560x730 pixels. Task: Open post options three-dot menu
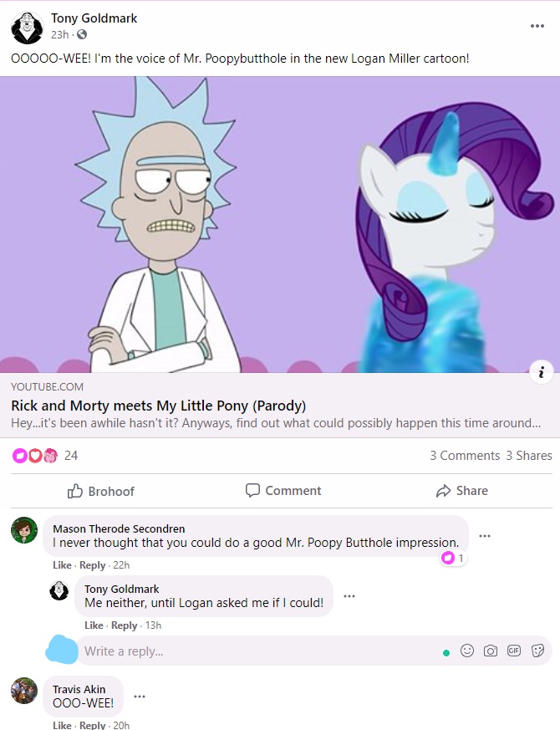click(x=537, y=26)
